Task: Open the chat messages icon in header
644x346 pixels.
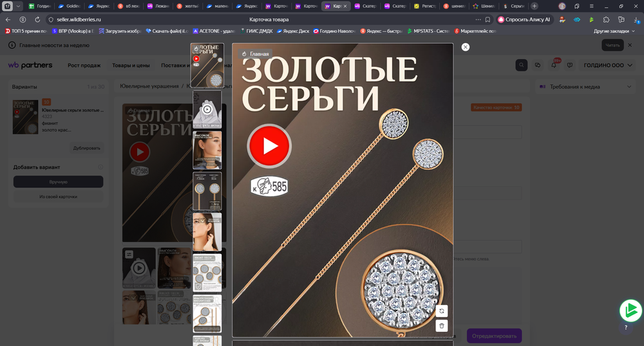Action: click(538, 65)
